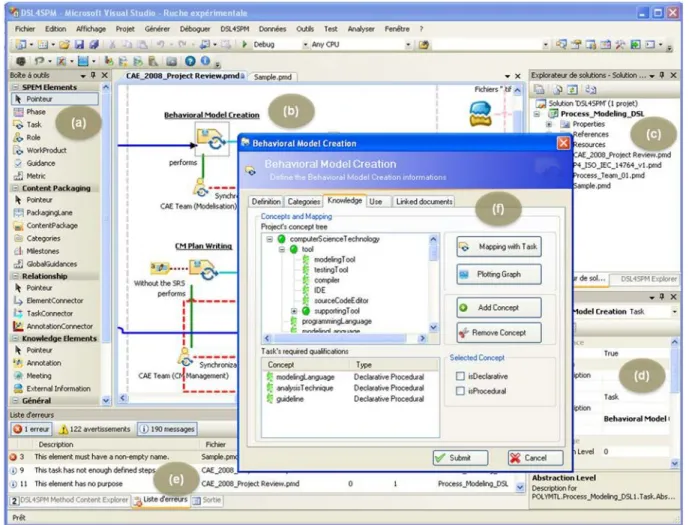Toggle the 190 messages filter
The height and width of the screenshot is (525, 689).
point(167,429)
